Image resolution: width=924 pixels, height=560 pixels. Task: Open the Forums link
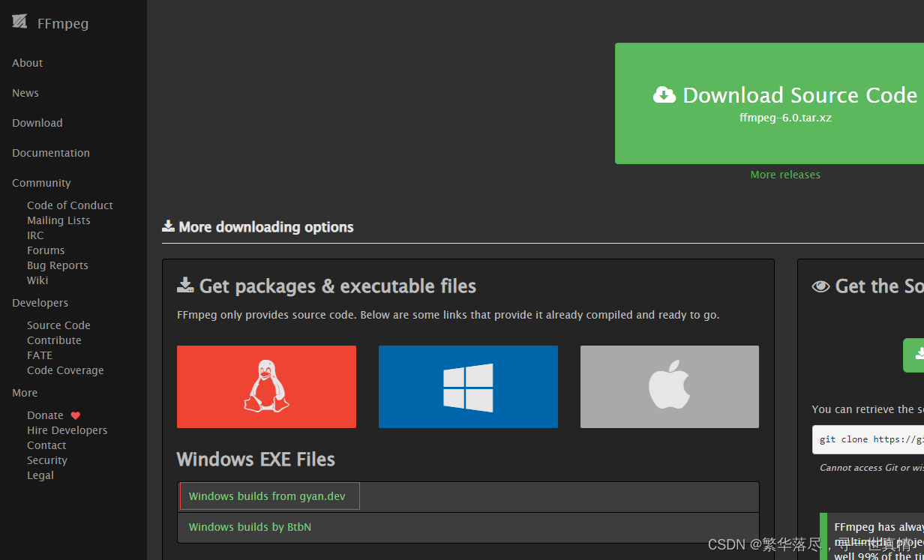pos(46,250)
